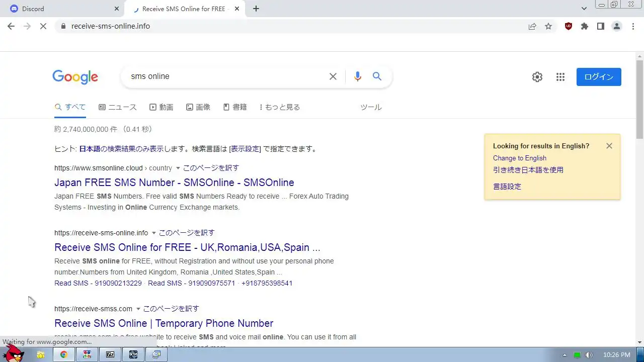Open the Chrome profile avatar

point(617,26)
